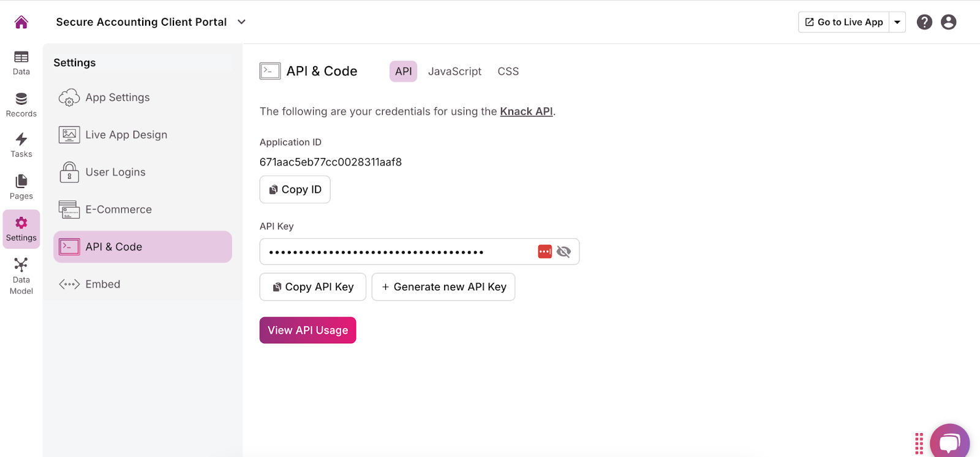
Task: Click inside the masked API Key field
Action: click(x=398, y=252)
